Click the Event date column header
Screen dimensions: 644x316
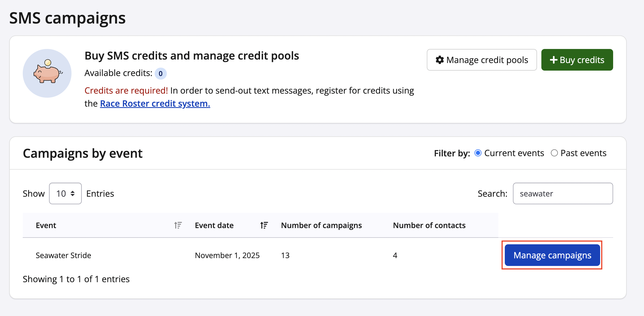click(x=214, y=225)
